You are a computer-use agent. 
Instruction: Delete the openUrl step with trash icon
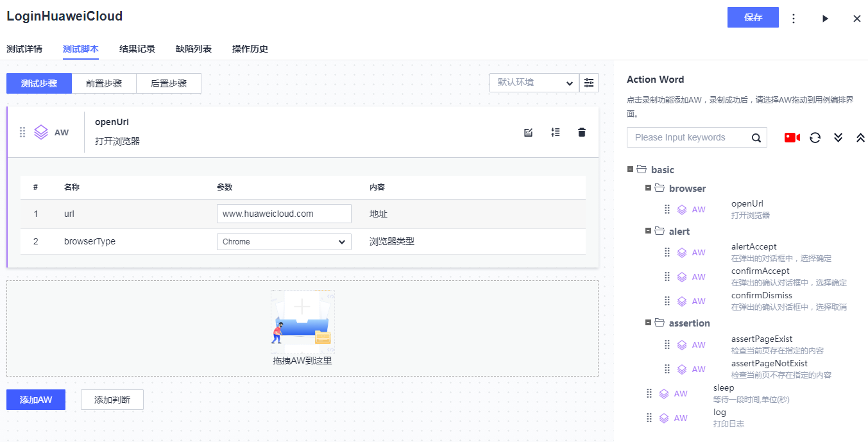(x=582, y=132)
